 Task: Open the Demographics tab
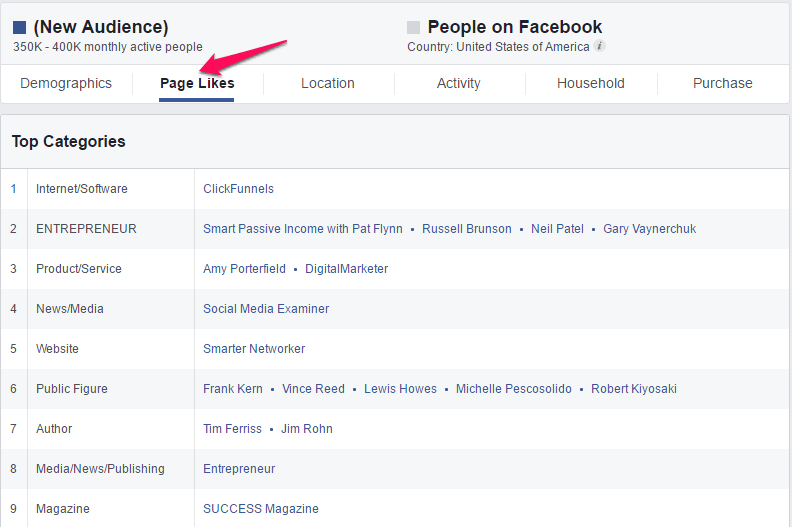[x=66, y=83]
